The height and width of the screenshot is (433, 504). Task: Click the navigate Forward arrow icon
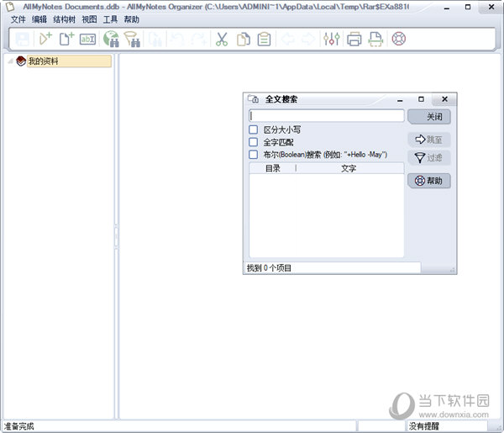tap(308, 40)
